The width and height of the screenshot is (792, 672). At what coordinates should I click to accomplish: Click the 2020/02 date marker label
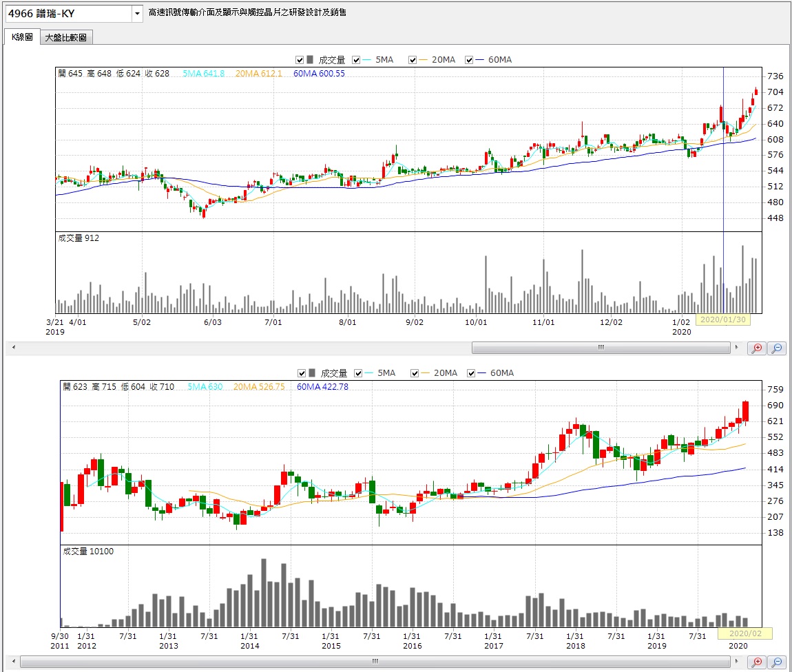click(x=744, y=633)
